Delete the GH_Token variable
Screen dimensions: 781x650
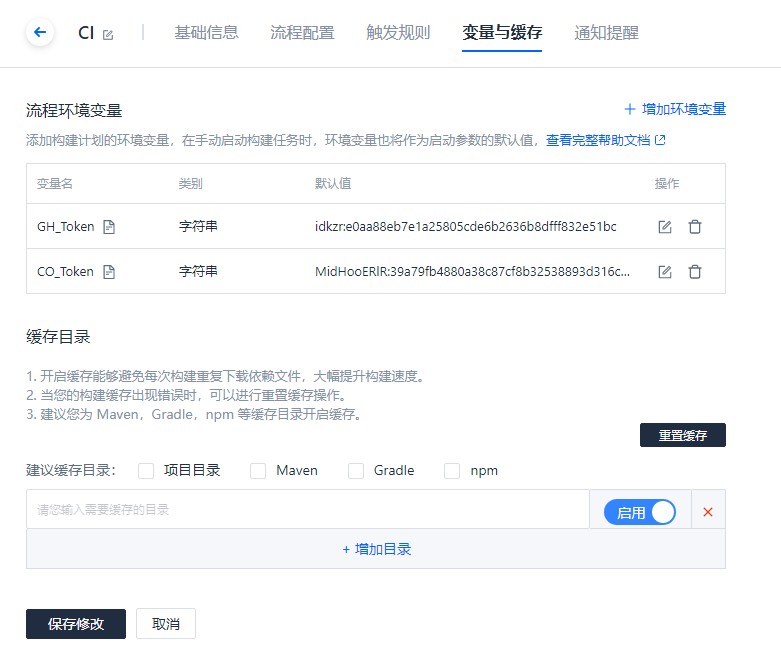coord(695,227)
